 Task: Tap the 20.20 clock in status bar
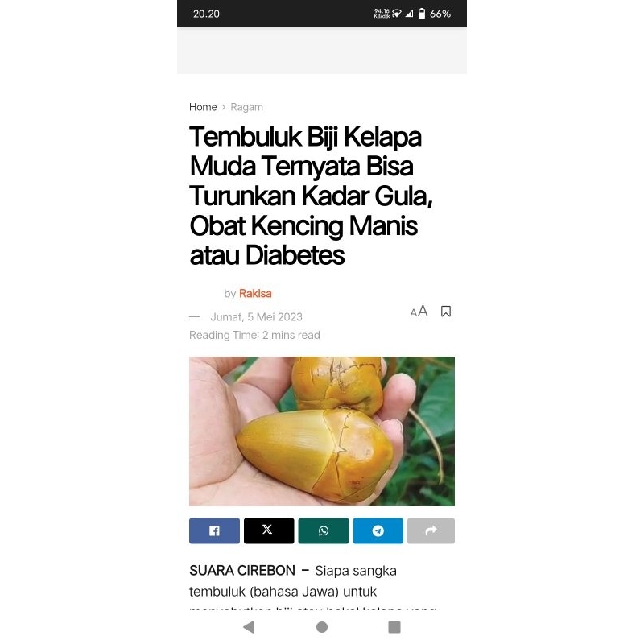pos(206,14)
